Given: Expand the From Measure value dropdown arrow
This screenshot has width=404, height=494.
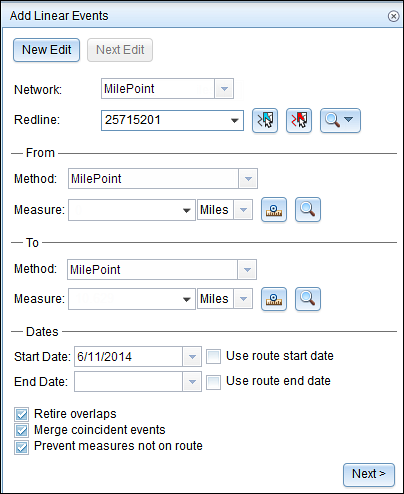Looking at the screenshot, I should [187, 210].
